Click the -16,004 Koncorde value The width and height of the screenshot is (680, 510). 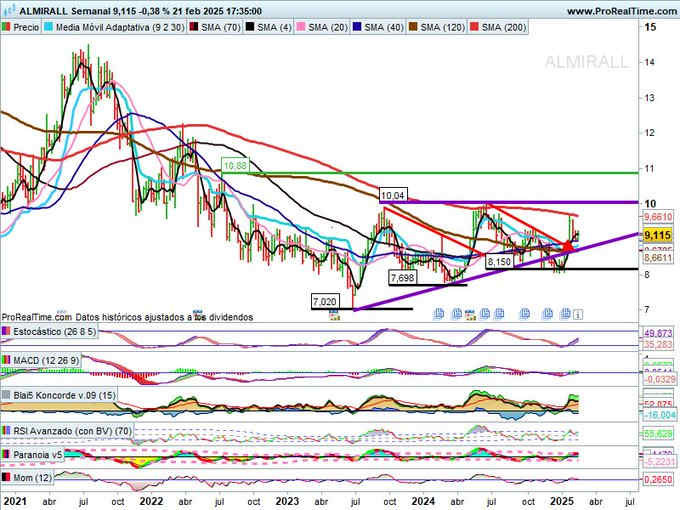coord(659,415)
